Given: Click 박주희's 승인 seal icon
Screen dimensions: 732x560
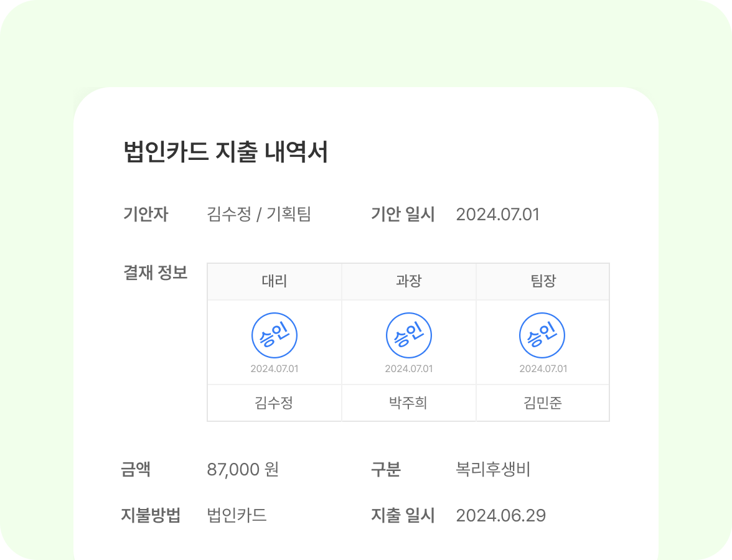Looking at the screenshot, I should pyautogui.click(x=409, y=334).
